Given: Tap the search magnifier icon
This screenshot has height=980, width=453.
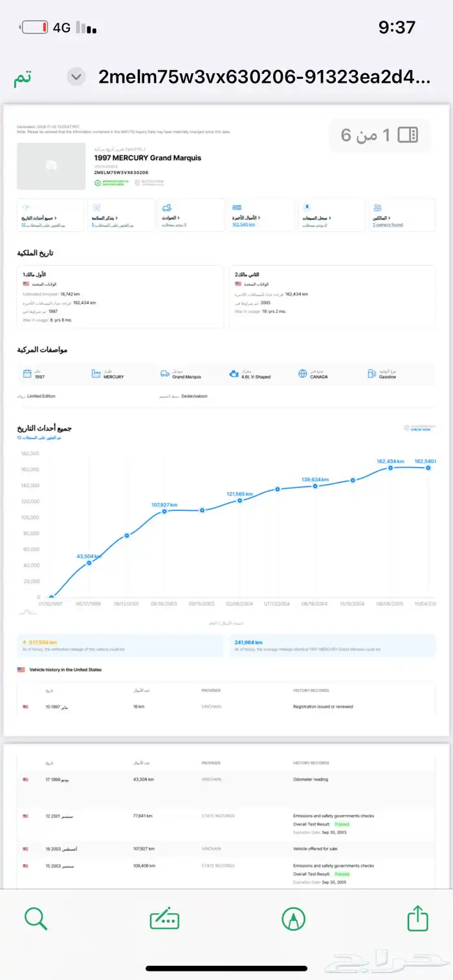Looking at the screenshot, I should (36, 919).
